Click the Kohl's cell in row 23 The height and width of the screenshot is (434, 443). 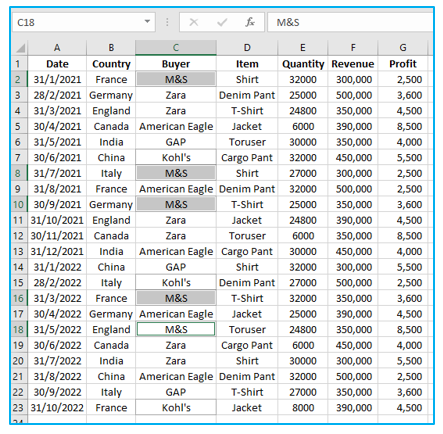(176, 407)
